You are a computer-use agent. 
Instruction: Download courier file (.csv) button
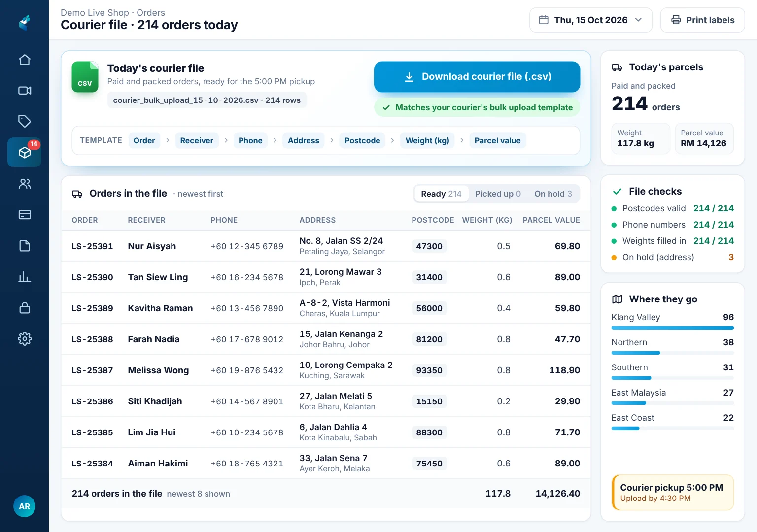(477, 77)
